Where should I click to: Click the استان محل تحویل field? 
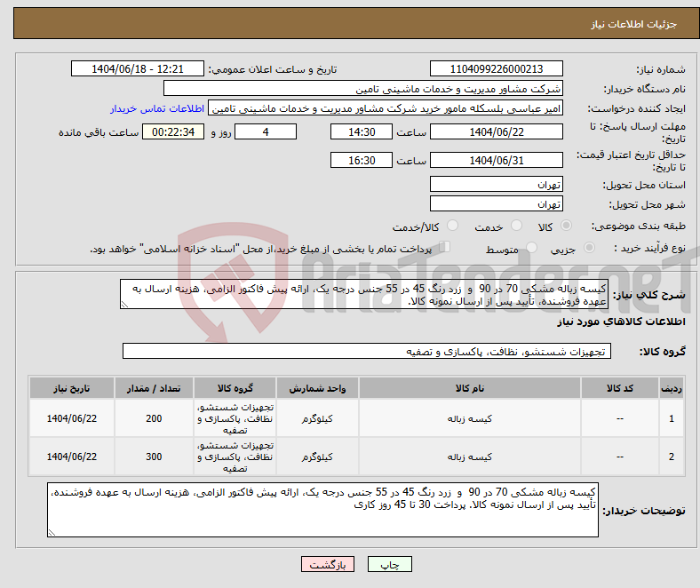497,184
